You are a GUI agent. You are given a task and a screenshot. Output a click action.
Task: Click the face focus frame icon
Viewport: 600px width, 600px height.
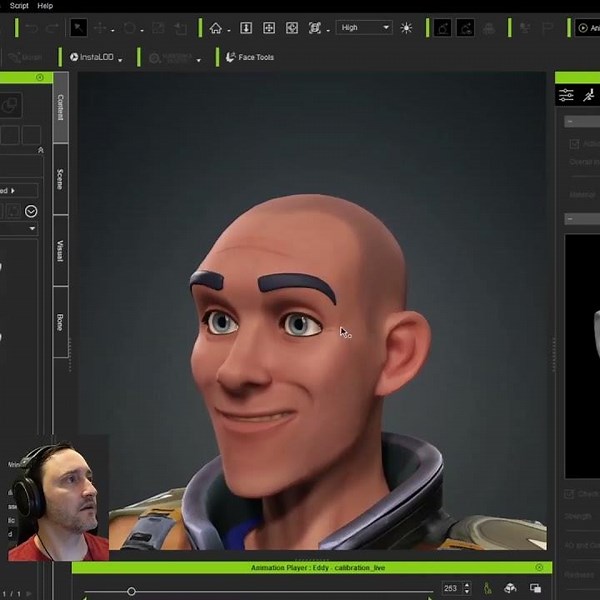click(x=315, y=28)
